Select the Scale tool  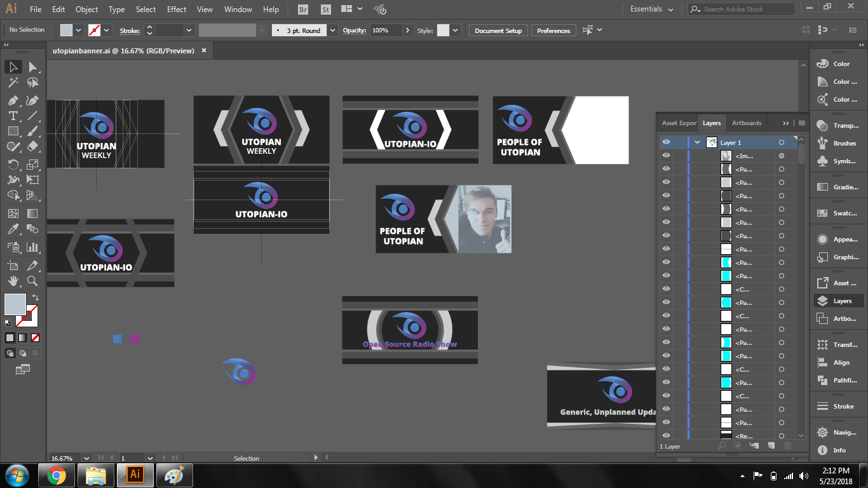(x=32, y=164)
